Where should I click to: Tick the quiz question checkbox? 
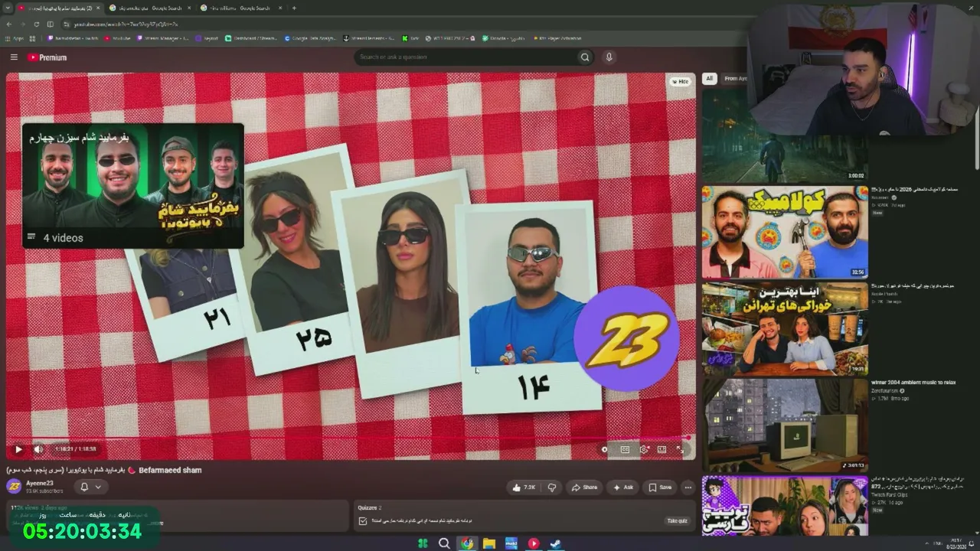(363, 521)
